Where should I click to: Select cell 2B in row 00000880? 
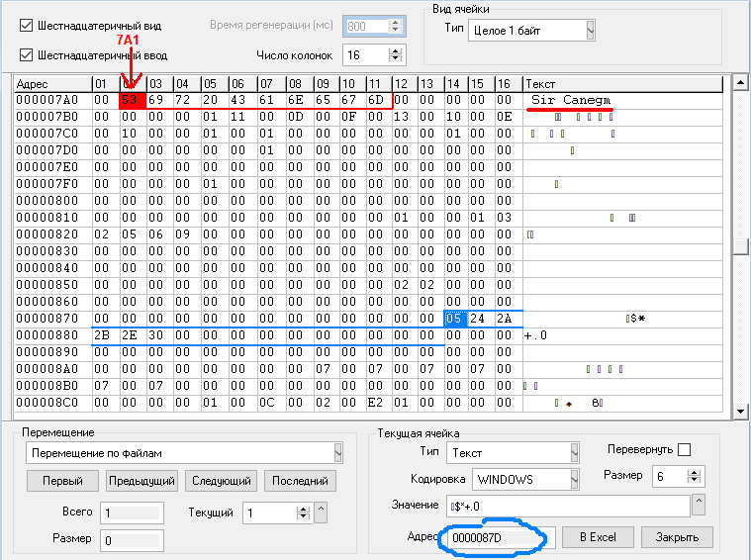[105, 335]
